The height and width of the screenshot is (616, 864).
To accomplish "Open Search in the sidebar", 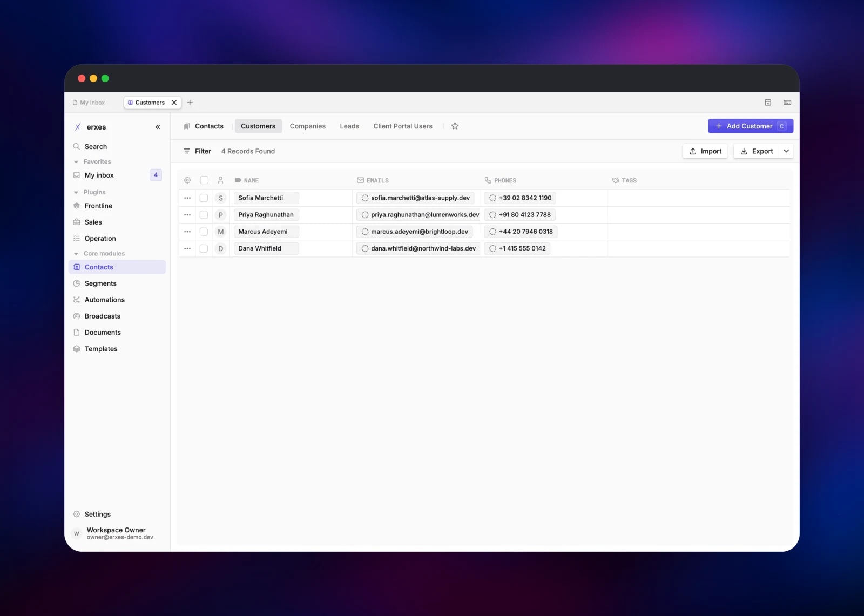I will pyautogui.click(x=117, y=146).
